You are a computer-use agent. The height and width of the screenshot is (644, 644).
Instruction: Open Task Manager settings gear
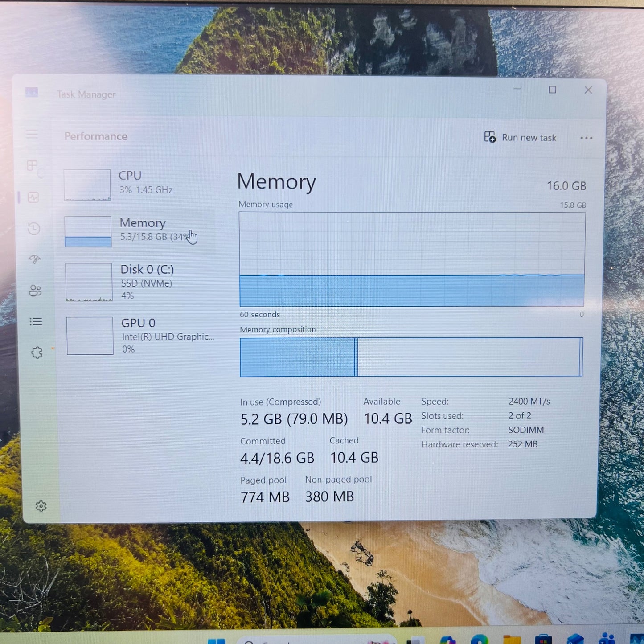(41, 506)
